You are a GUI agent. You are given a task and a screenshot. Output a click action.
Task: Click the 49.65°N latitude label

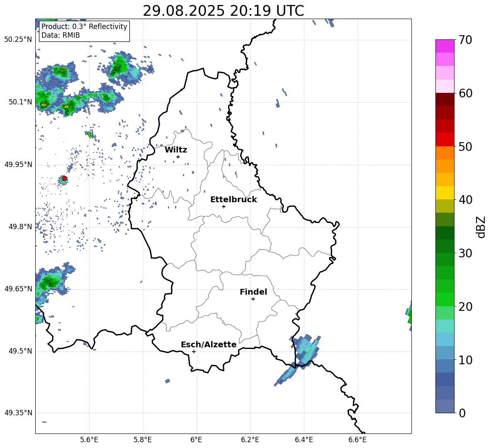(x=18, y=288)
